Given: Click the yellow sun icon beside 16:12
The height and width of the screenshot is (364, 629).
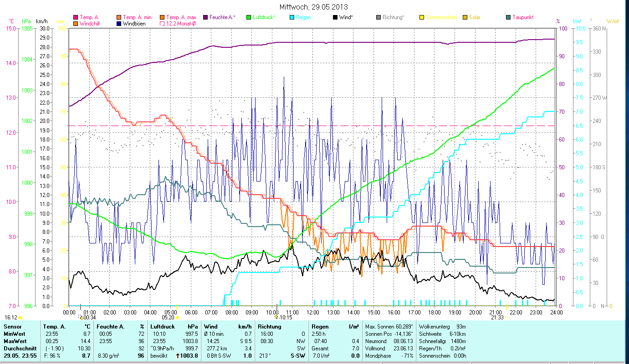Looking at the screenshot, I should 20,318.
